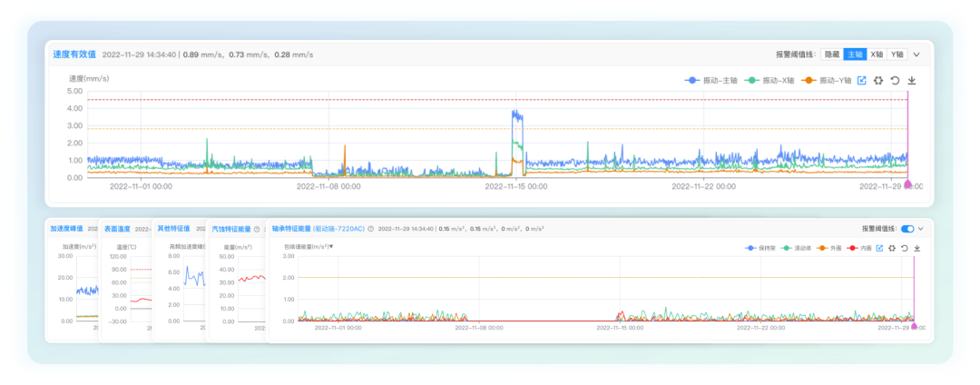Viewport: 980px width, 385px height.
Task: Switch to the 表面温度 panel
Action: click(117, 229)
